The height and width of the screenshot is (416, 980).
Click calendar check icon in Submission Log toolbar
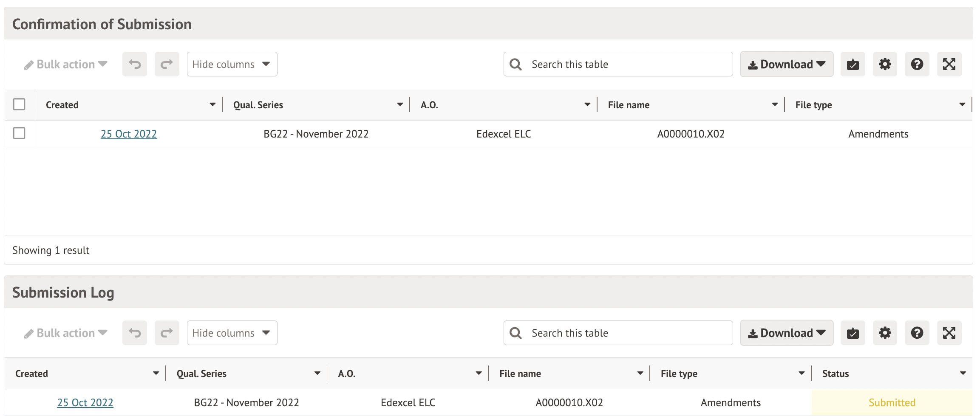pos(853,333)
